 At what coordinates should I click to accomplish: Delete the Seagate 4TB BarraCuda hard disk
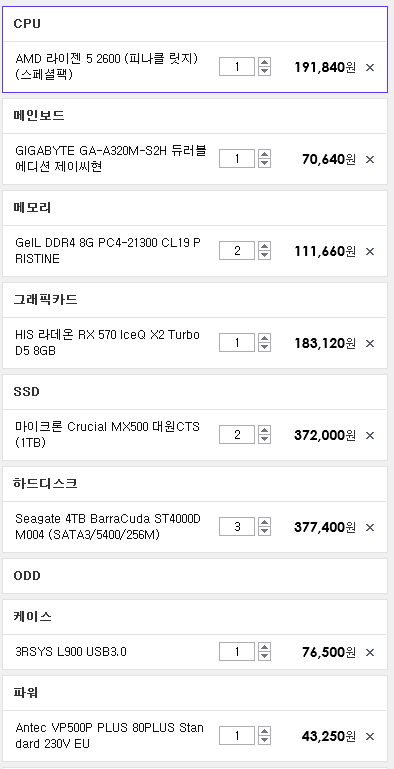tap(370, 527)
